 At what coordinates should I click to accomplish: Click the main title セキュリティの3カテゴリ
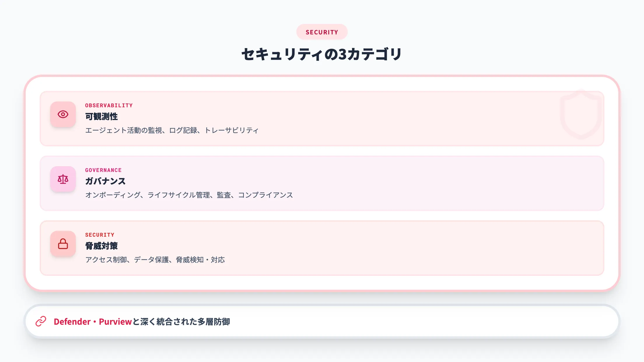(322, 55)
